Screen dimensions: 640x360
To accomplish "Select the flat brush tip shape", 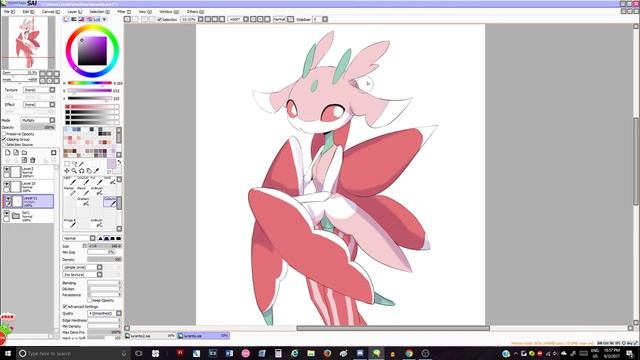I will [x=118, y=238].
